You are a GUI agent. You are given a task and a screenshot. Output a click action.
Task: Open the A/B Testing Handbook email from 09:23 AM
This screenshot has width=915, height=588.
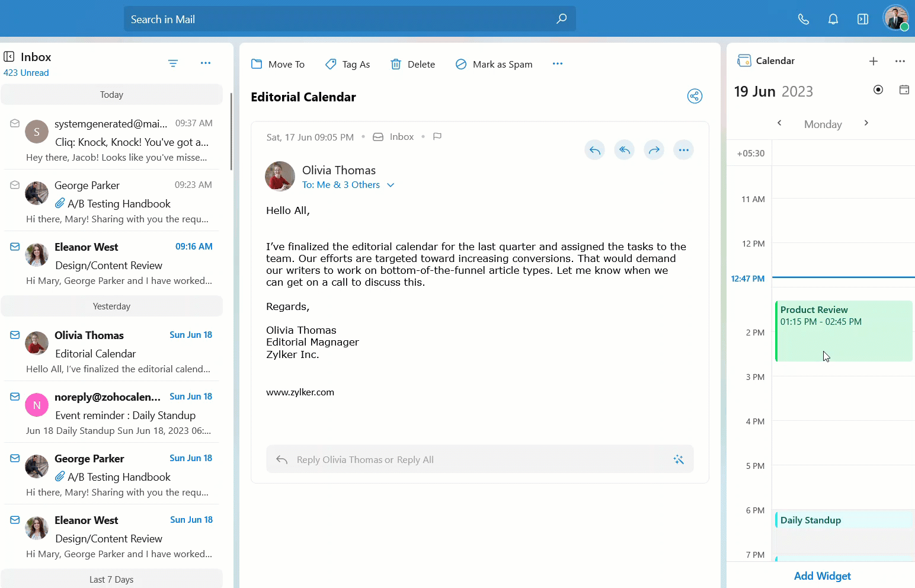(x=111, y=202)
